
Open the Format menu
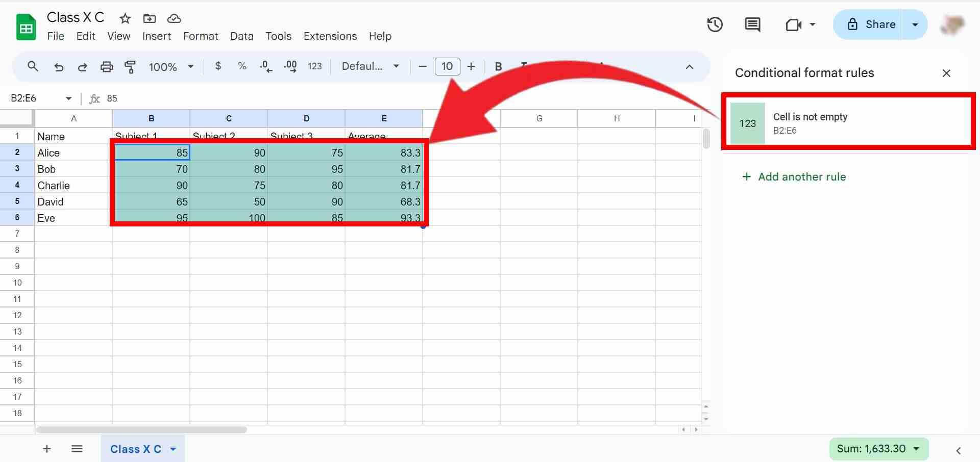pos(200,36)
